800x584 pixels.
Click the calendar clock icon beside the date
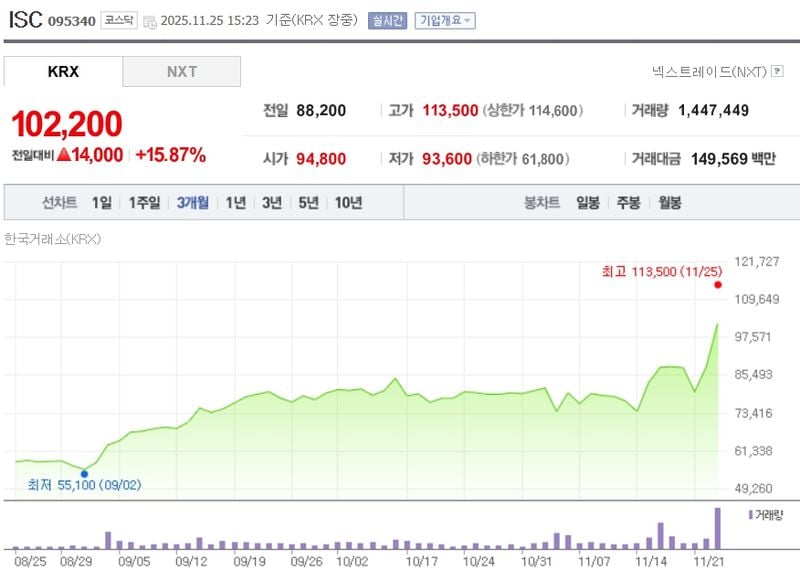coord(150,21)
